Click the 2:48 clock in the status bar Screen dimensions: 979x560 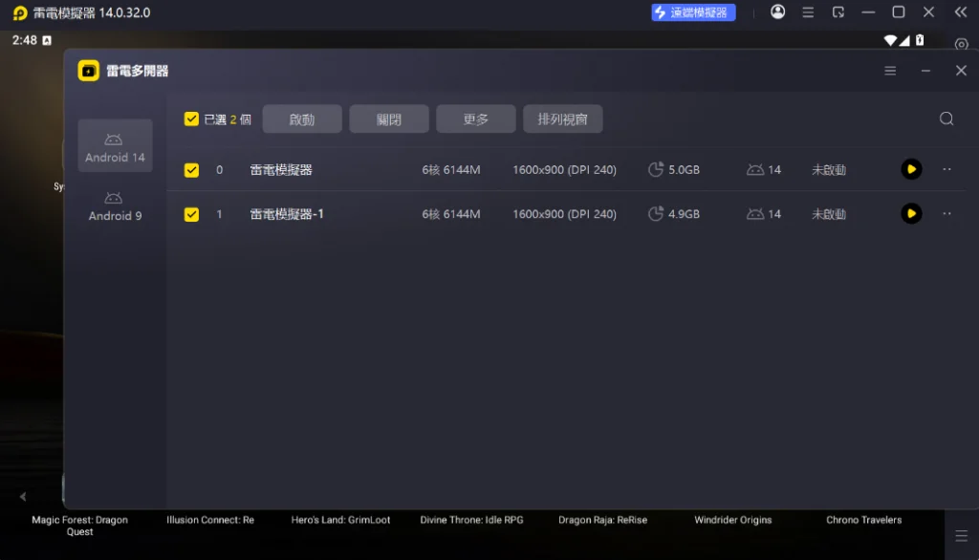click(x=25, y=40)
